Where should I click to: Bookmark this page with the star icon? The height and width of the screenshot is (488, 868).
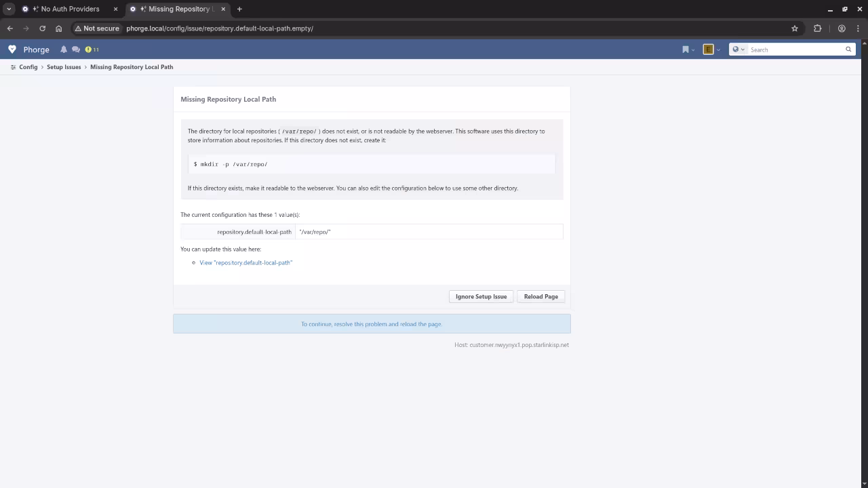pyautogui.click(x=795, y=28)
